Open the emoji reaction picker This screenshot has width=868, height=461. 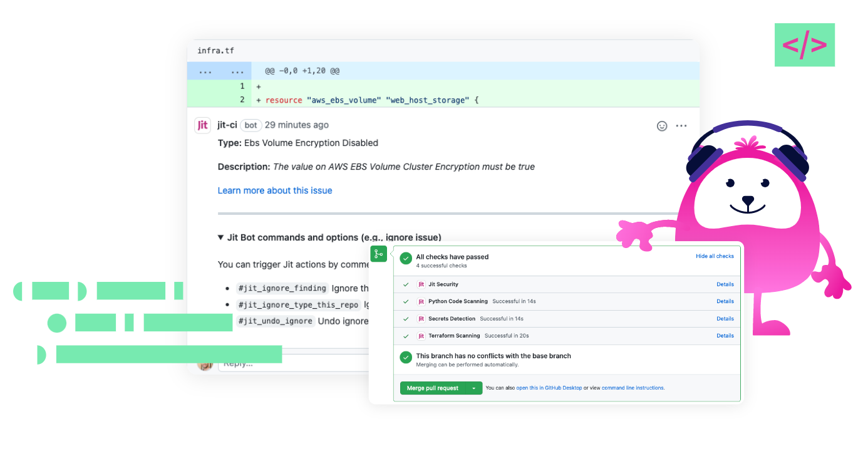point(662,126)
